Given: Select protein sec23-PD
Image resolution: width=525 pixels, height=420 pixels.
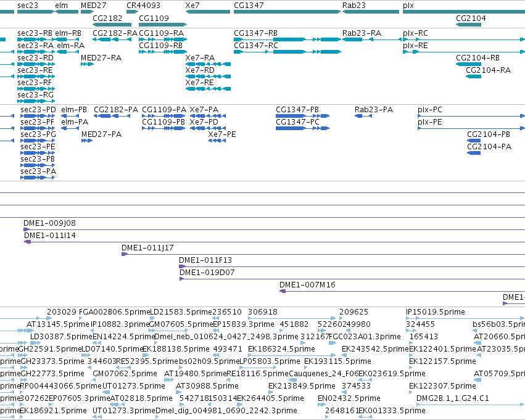Looking at the screenshot, I should coord(38,110).
